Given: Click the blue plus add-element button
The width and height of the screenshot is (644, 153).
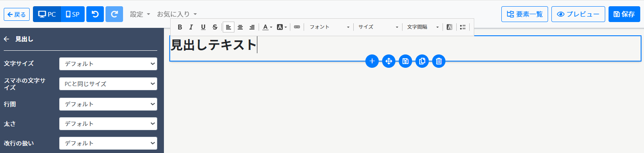Looking at the screenshot, I should (x=372, y=62).
